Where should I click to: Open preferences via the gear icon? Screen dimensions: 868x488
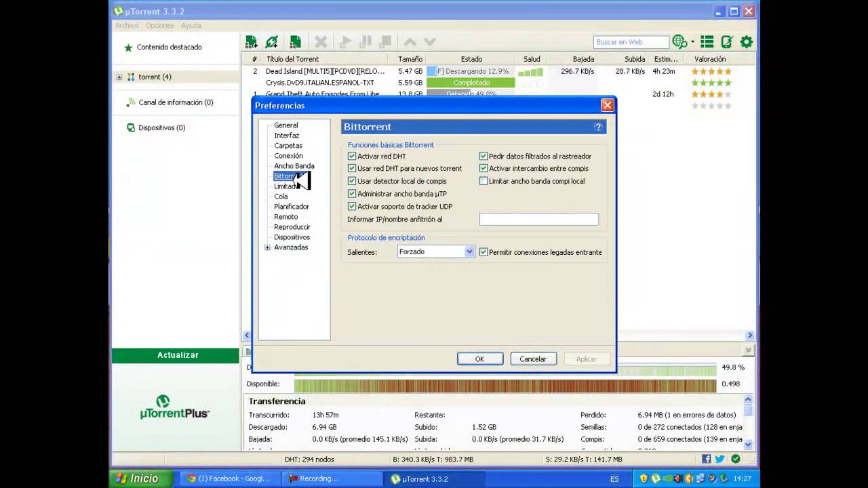[746, 42]
